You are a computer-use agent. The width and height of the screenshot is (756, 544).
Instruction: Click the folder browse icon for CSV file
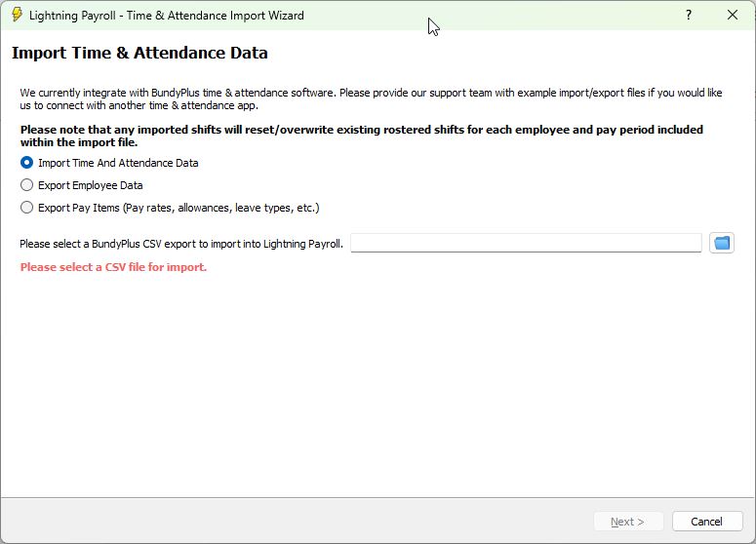(x=721, y=243)
